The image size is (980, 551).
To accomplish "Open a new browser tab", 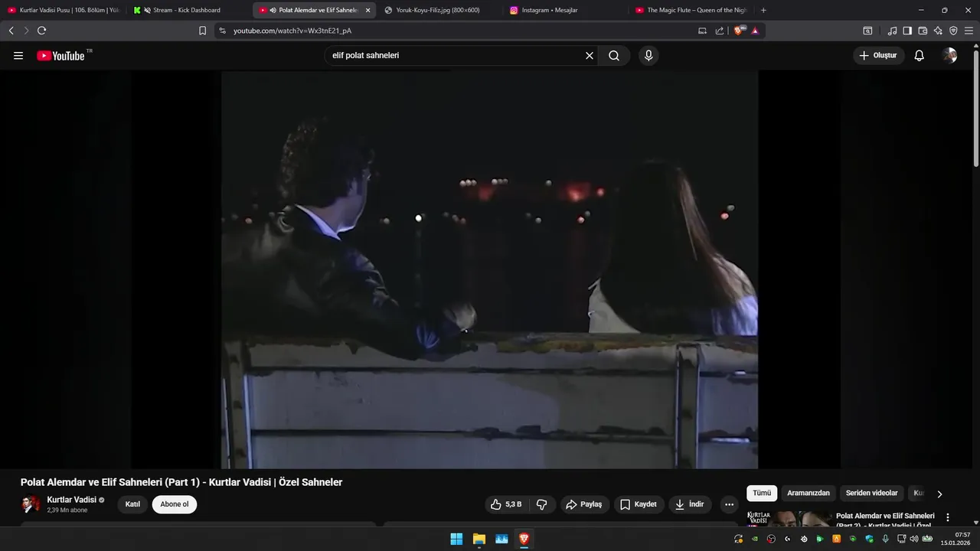I will point(763,10).
